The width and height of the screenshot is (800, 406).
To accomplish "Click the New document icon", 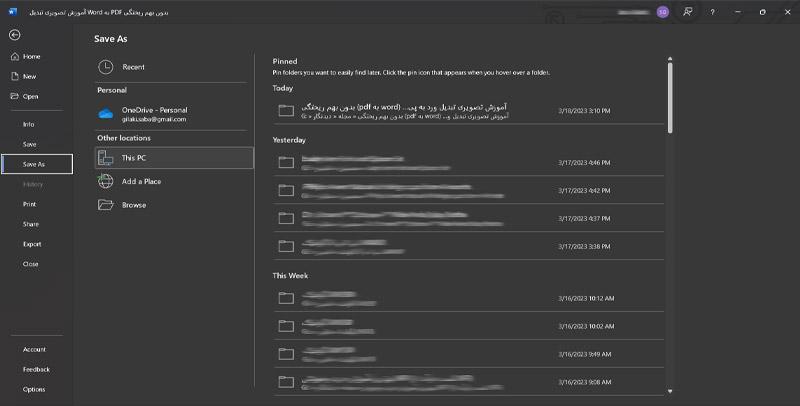I will 14,76.
